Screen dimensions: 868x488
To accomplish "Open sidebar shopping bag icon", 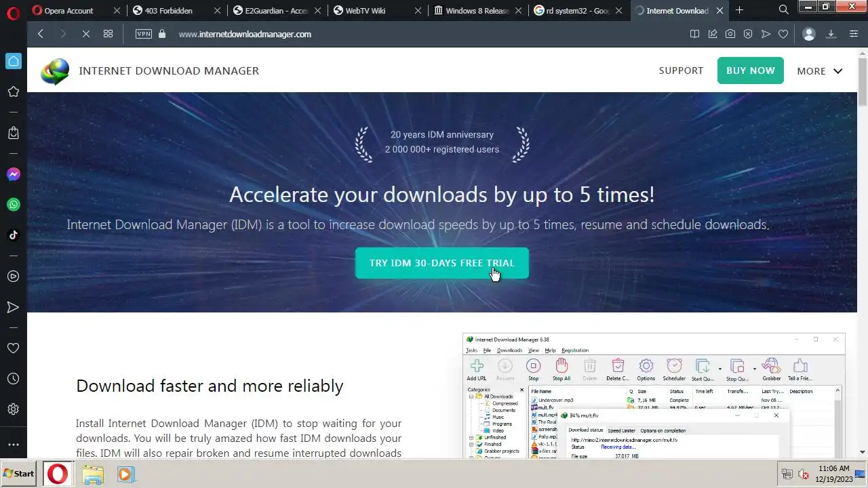I will pyautogui.click(x=13, y=134).
